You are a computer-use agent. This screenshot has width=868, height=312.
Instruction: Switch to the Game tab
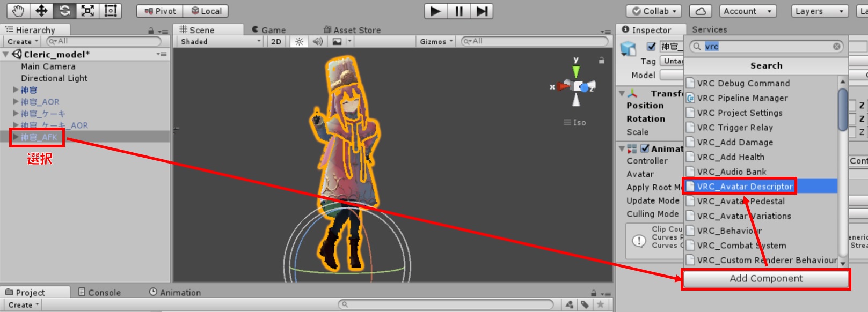268,30
